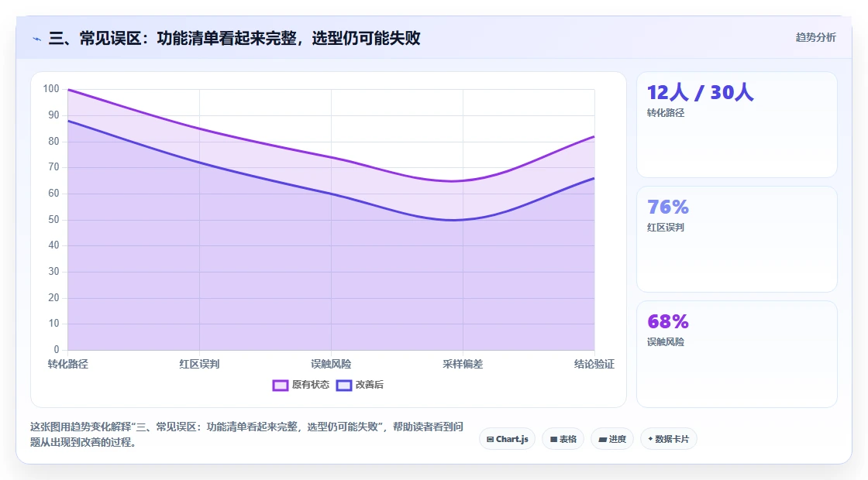Click the 转化路径 x-axis label

(x=68, y=364)
